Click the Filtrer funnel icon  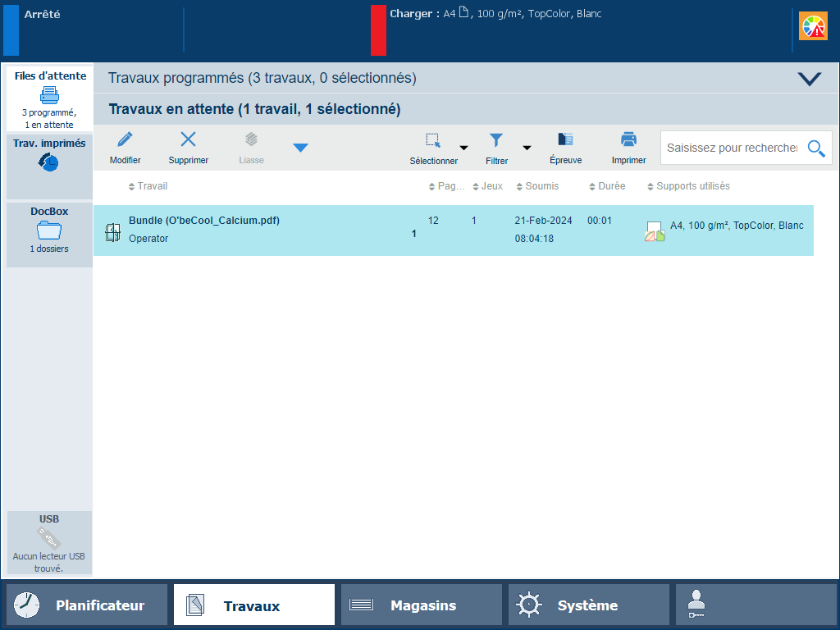point(496,140)
